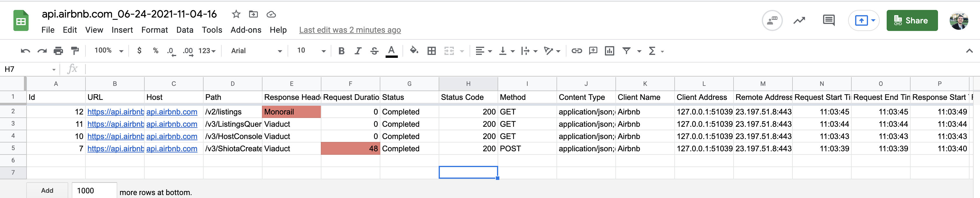Select the Paint format tool

75,51
